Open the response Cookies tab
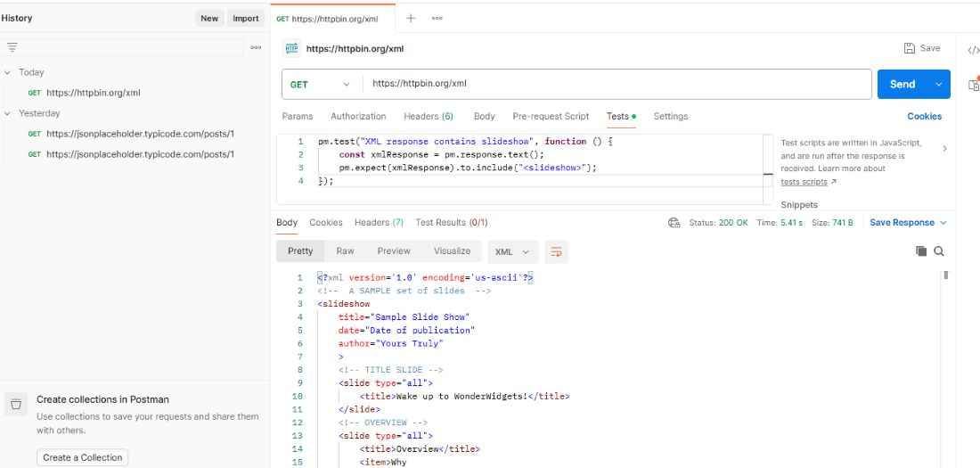This screenshot has width=980, height=468. 325,223
